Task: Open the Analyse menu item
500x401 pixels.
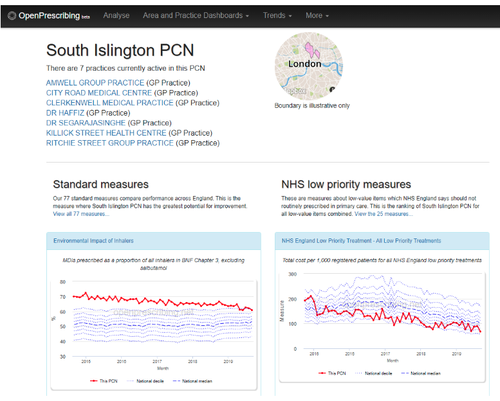Action: pos(116,15)
